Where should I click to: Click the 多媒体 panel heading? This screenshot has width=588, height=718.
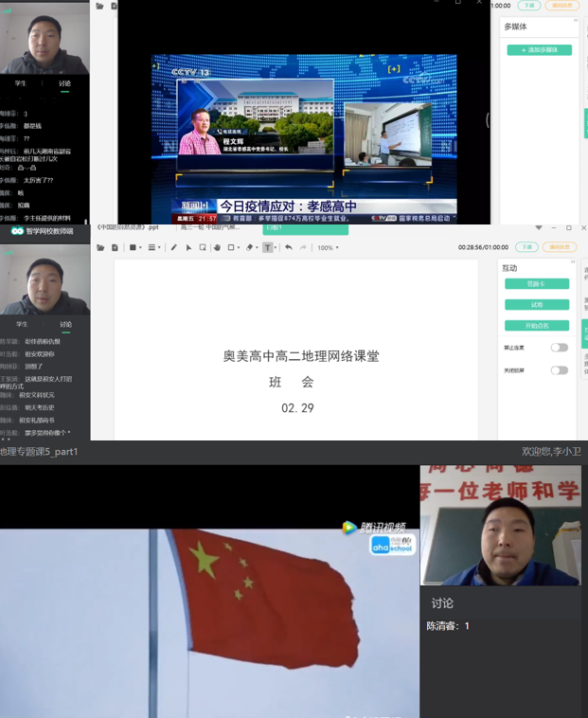click(515, 27)
